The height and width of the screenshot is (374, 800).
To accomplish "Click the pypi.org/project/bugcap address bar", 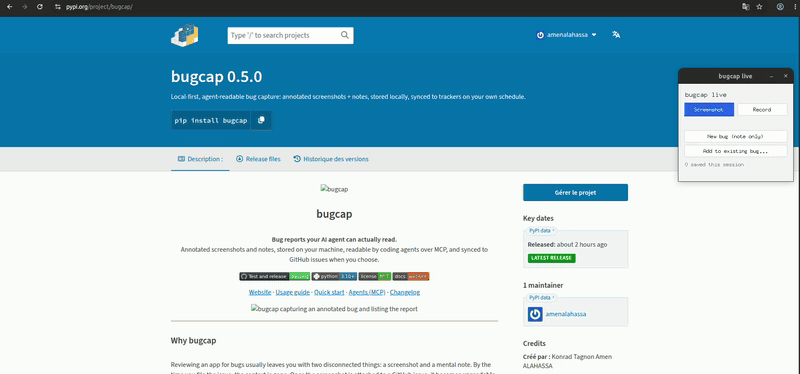I will [x=99, y=7].
